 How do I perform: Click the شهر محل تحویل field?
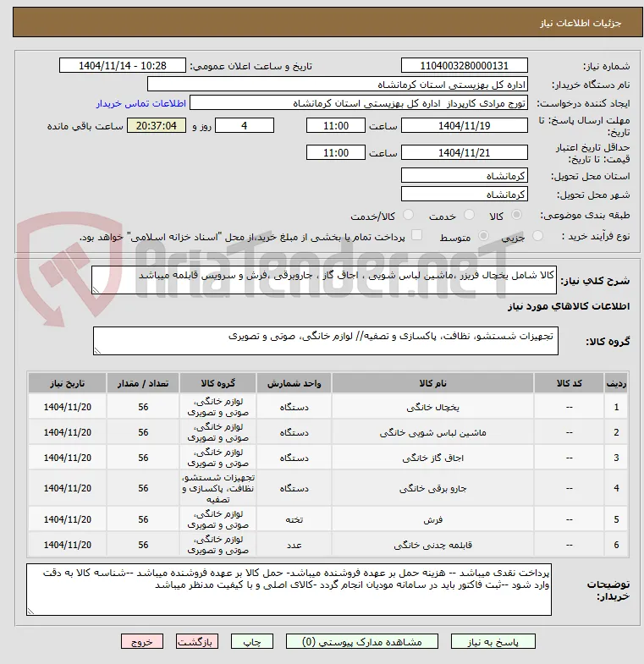click(x=465, y=194)
